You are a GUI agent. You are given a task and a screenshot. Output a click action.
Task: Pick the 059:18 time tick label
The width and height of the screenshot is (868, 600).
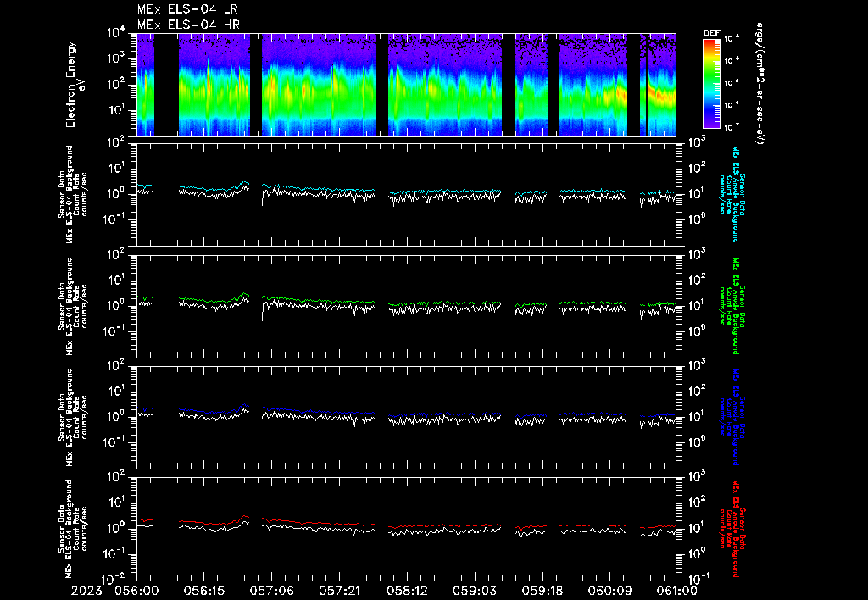[542, 591]
